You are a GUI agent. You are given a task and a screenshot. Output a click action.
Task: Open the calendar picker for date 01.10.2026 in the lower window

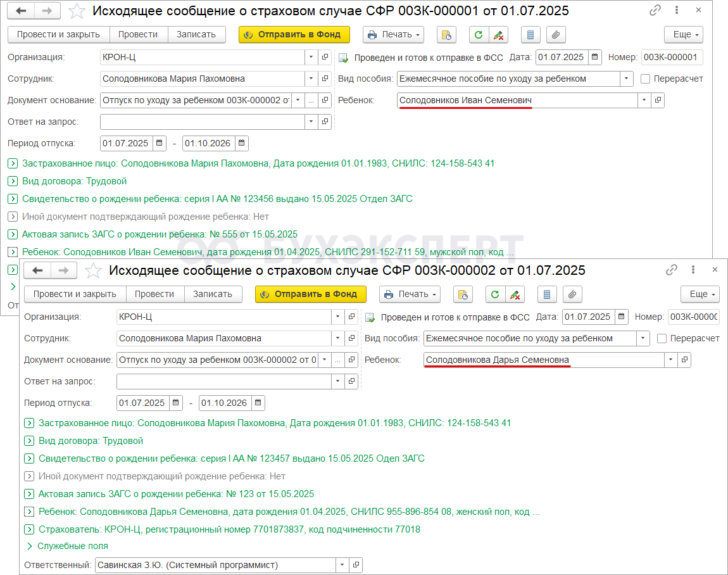(258, 403)
